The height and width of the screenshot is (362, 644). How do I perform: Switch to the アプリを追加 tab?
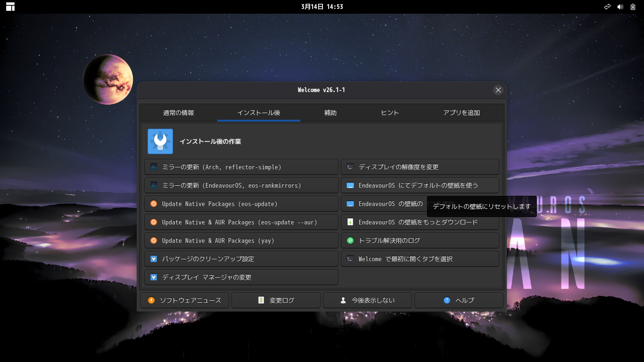pos(462,113)
